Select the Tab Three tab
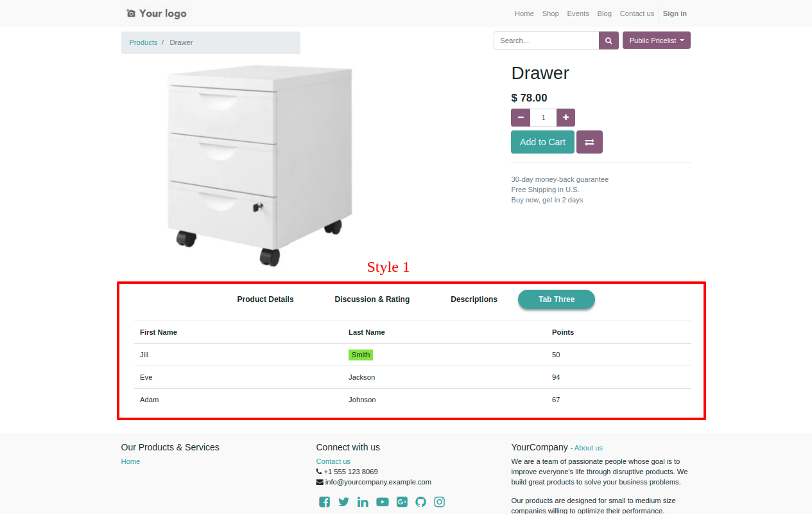 pyautogui.click(x=557, y=299)
